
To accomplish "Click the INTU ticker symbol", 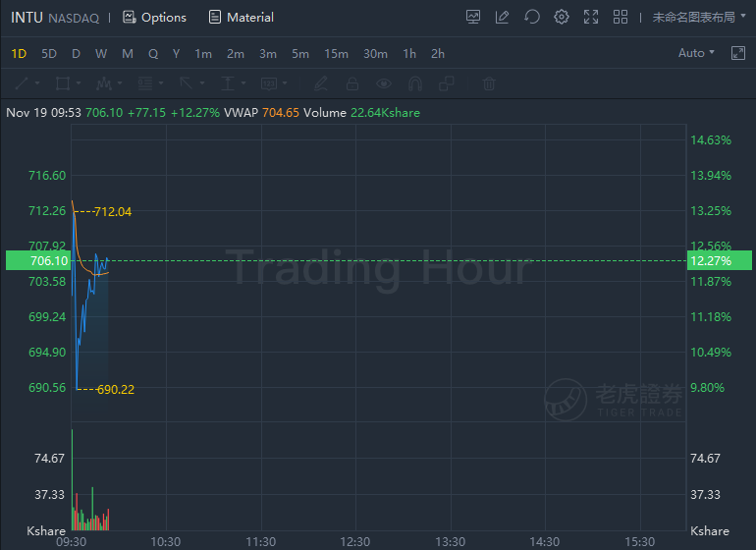I will tap(27, 18).
